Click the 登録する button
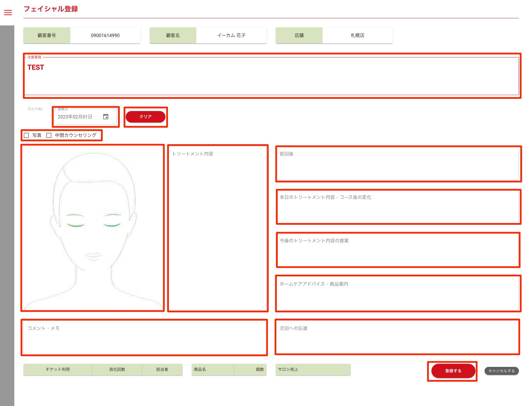Image resolution: width=532 pixels, height=406 pixels. 453,371
